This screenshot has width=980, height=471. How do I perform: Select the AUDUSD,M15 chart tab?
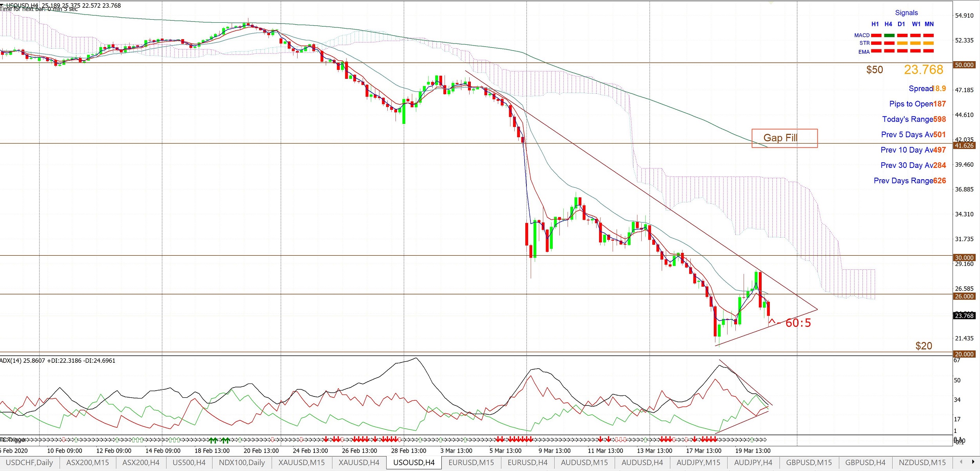click(x=584, y=462)
